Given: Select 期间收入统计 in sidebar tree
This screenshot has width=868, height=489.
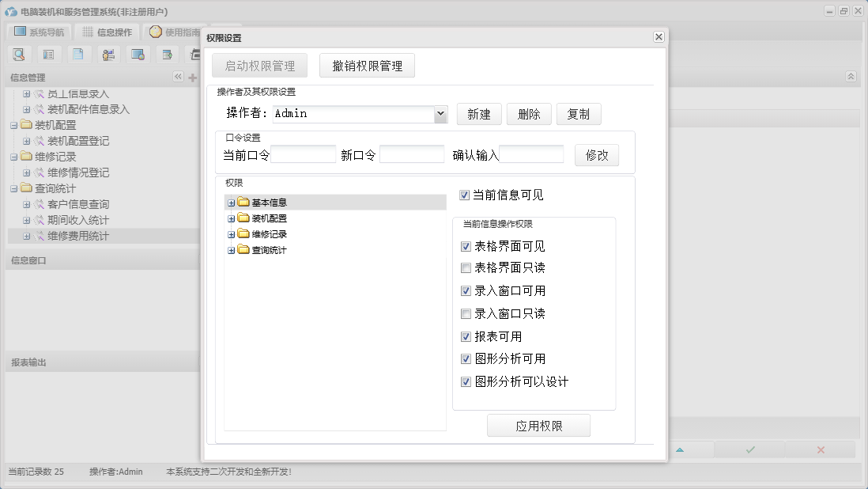Looking at the screenshot, I should pyautogui.click(x=78, y=221).
